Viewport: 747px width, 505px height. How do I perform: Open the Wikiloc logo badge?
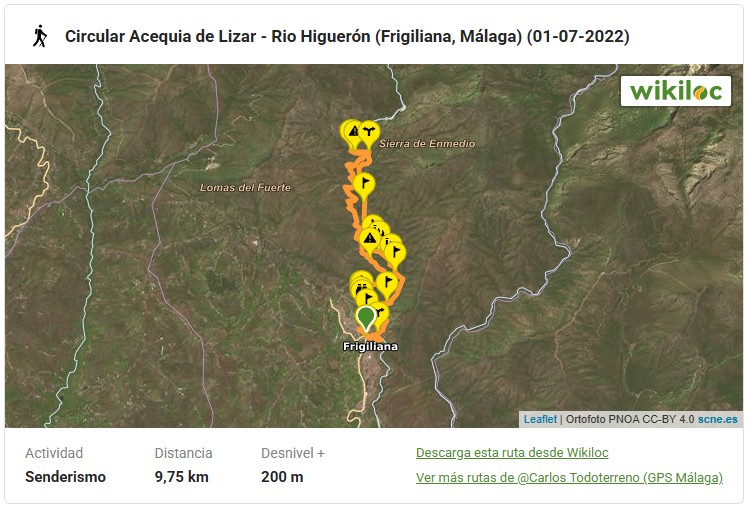[x=675, y=90]
